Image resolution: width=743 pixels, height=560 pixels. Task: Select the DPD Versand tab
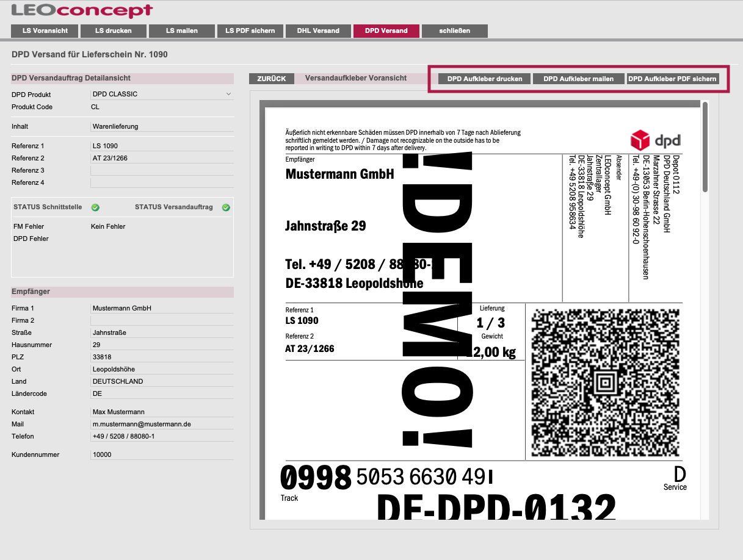click(x=386, y=31)
